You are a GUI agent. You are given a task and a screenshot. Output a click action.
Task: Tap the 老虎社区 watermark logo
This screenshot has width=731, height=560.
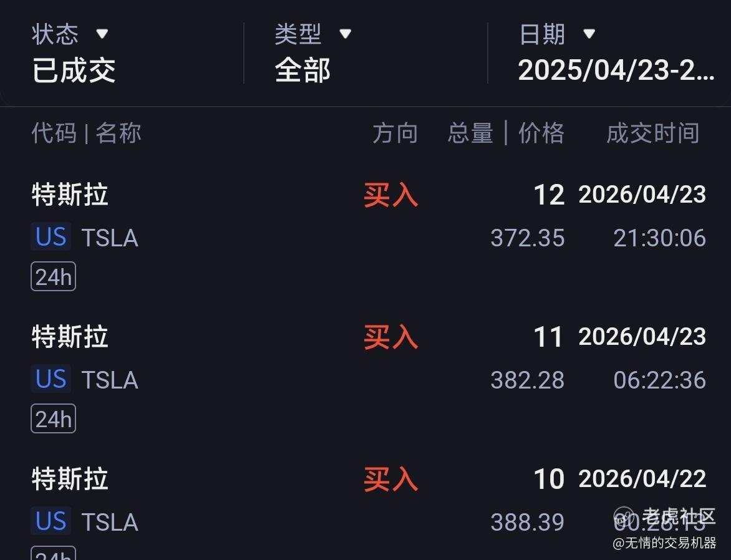664,517
